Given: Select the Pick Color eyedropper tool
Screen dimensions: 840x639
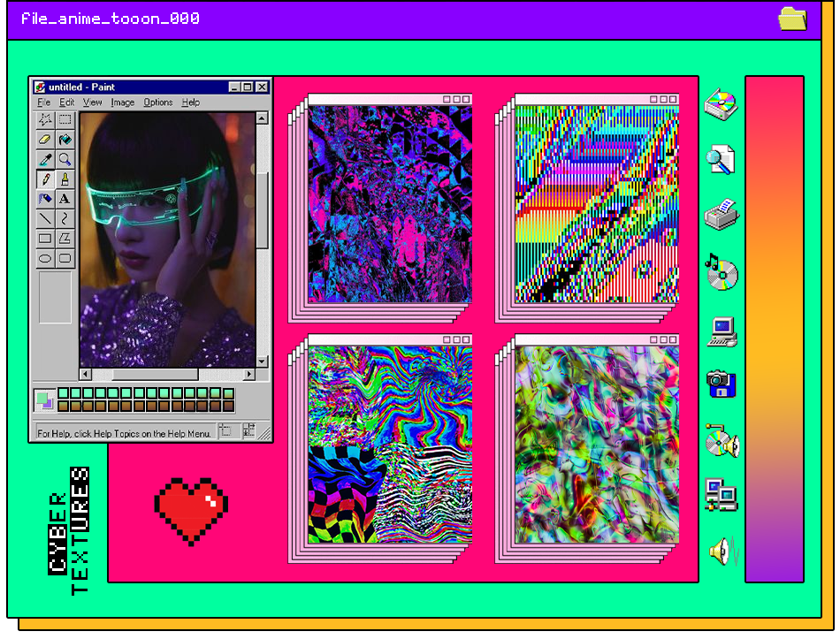Looking at the screenshot, I should coord(45,159).
